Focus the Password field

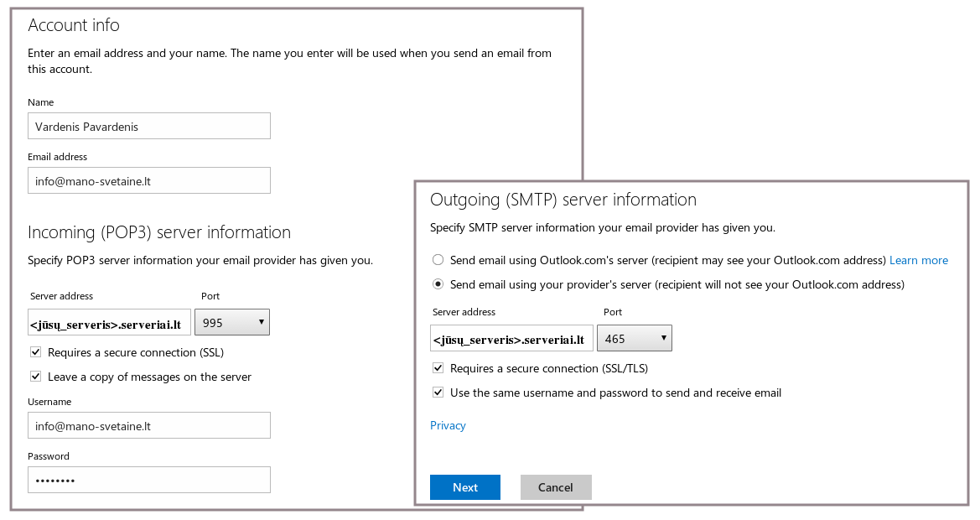tap(148, 480)
